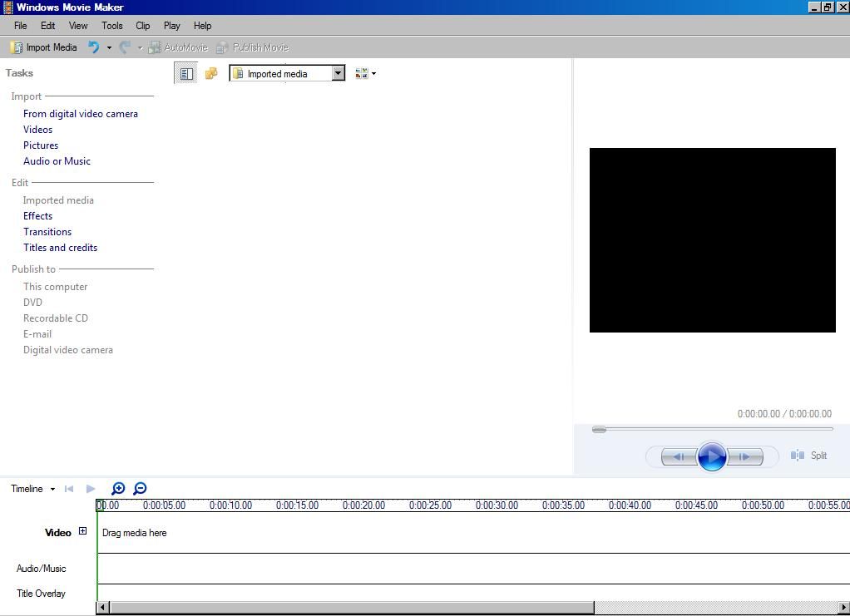The width and height of the screenshot is (850, 616).
Task: Expand the Imported media dropdown
Action: (x=338, y=73)
